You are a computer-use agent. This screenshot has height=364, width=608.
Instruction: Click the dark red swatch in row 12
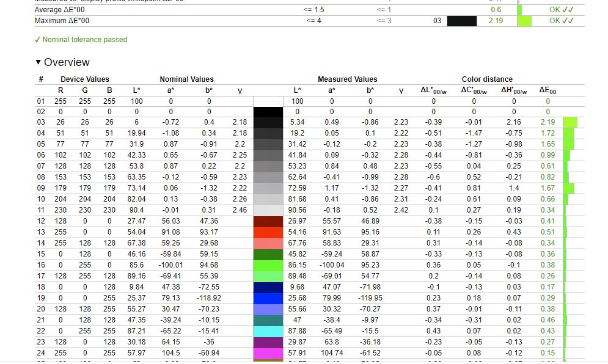pyautogui.click(x=268, y=221)
